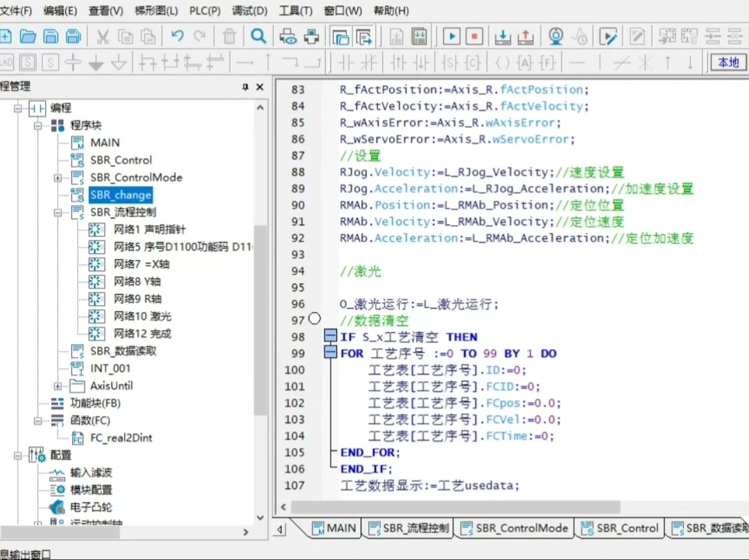Click the compile all icon with down arrow
Image resolution: width=749 pixels, height=560 pixels.
[x=419, y=36]
